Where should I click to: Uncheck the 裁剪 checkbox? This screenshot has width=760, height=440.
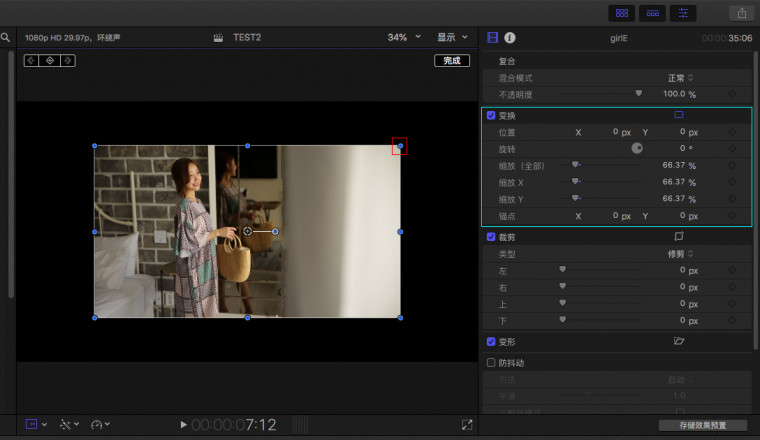click(491, 237)
